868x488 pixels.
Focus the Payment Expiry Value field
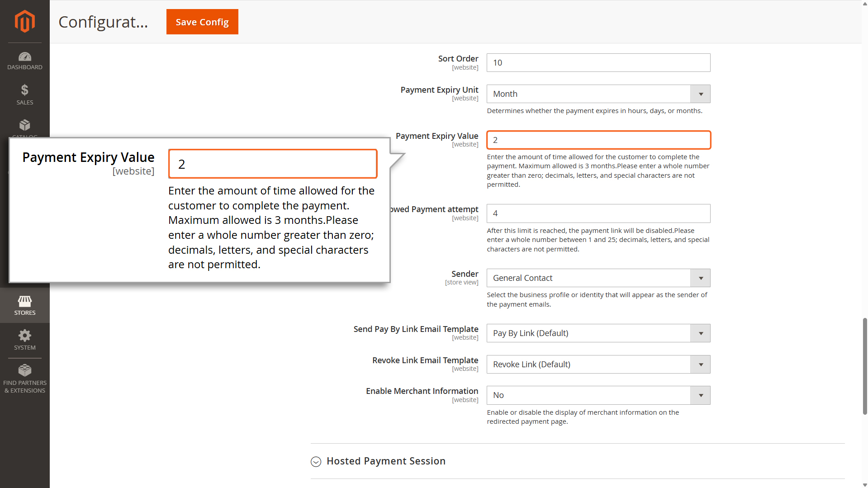[x=598, y=140]
